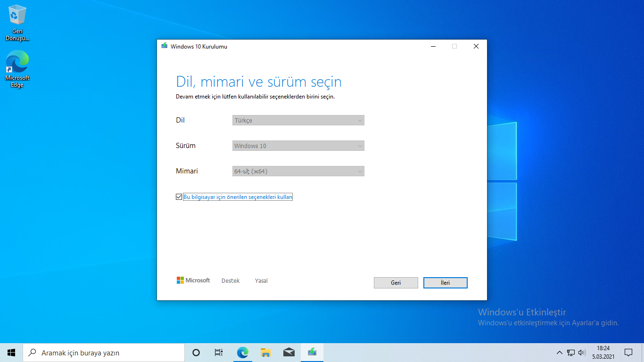Click the İleri button to continue
Screen dimensions: 644x362
point(446,283)
